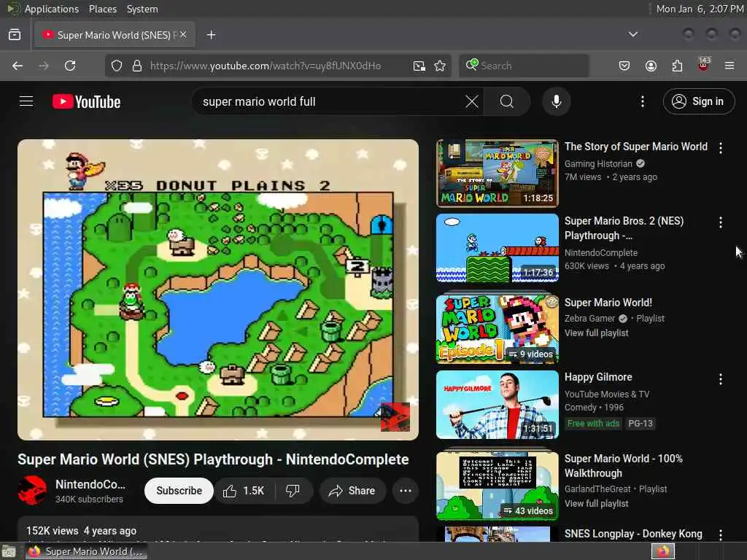The image size is (747, 560).
Task: Click Firefox icon in bottom-right tray
Action: point(663,551)
